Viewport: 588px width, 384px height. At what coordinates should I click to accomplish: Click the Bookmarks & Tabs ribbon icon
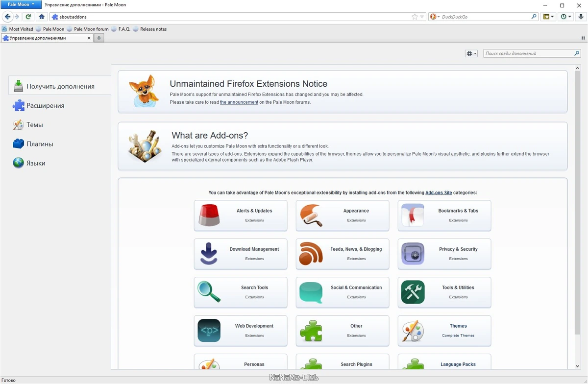point(413,215)
